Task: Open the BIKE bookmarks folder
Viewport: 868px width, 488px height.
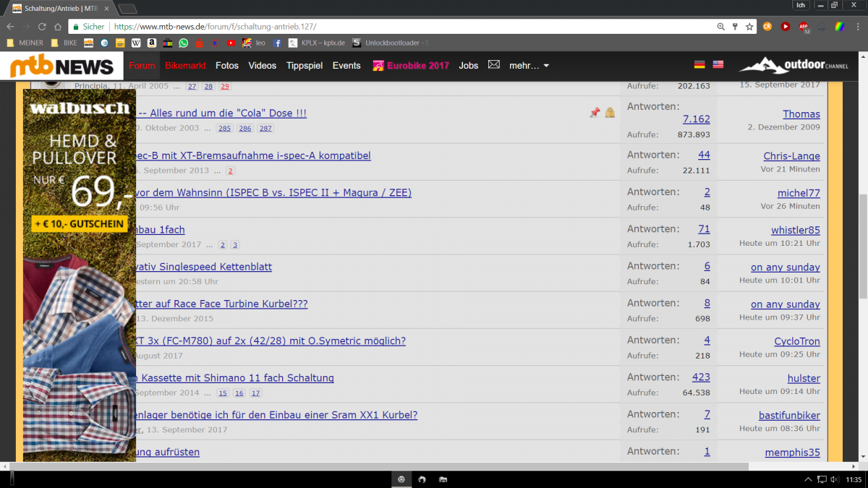Action: point(64,43)
